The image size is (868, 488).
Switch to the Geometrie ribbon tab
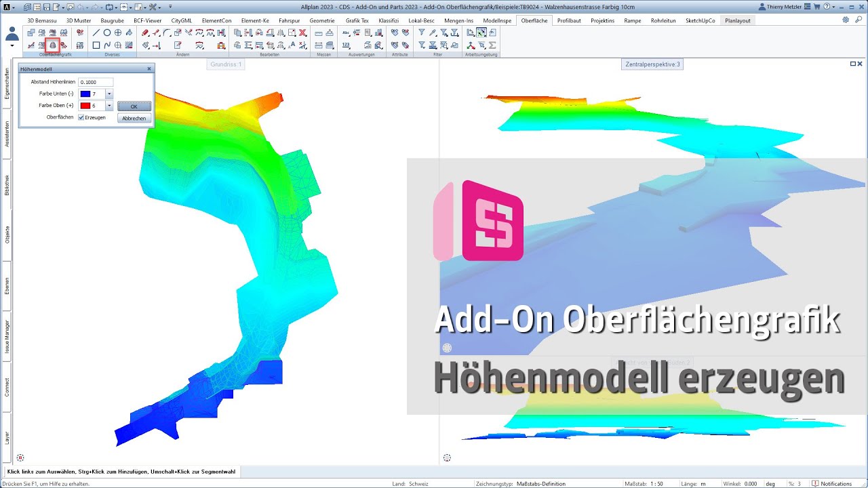click(x=322, y=20)
